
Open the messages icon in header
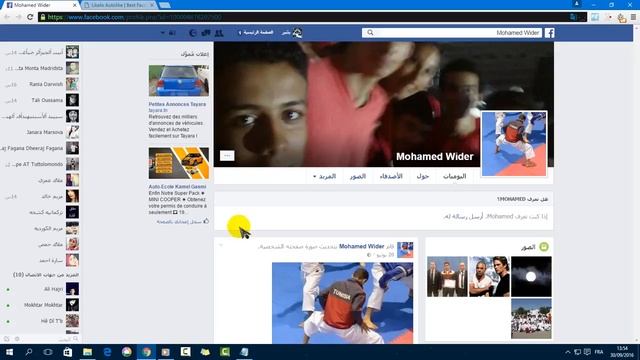point(206,33)
